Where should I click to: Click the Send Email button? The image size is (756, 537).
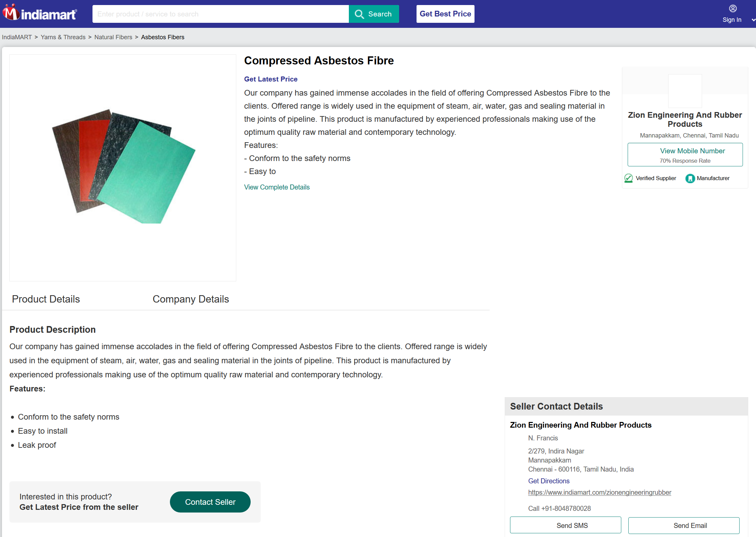click(x=684, y=526)
